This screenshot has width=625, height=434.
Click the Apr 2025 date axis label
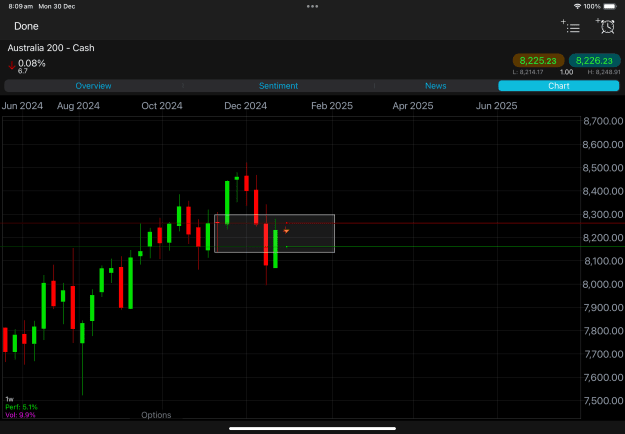click(413, 106)
